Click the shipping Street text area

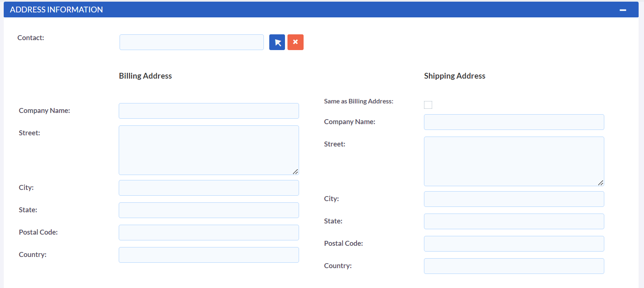coord(514,161)
